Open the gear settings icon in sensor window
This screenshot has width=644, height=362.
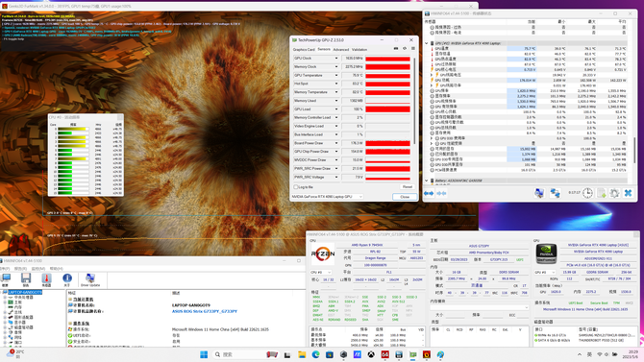tap(614, 193)
